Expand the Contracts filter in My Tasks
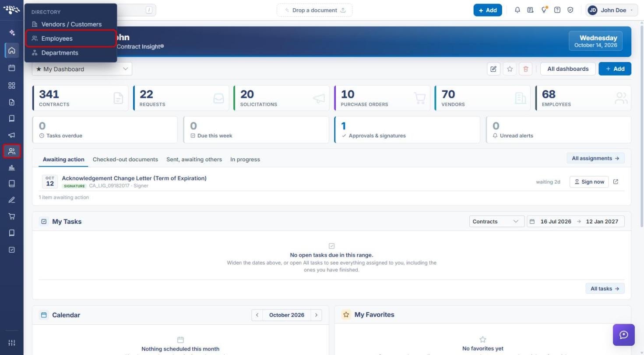 coord(497,222)
